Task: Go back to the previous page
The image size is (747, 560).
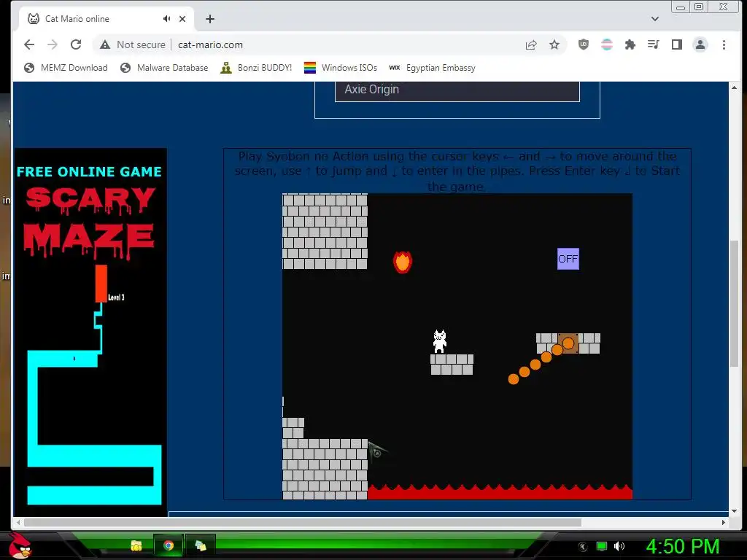Action: [29, 44]
